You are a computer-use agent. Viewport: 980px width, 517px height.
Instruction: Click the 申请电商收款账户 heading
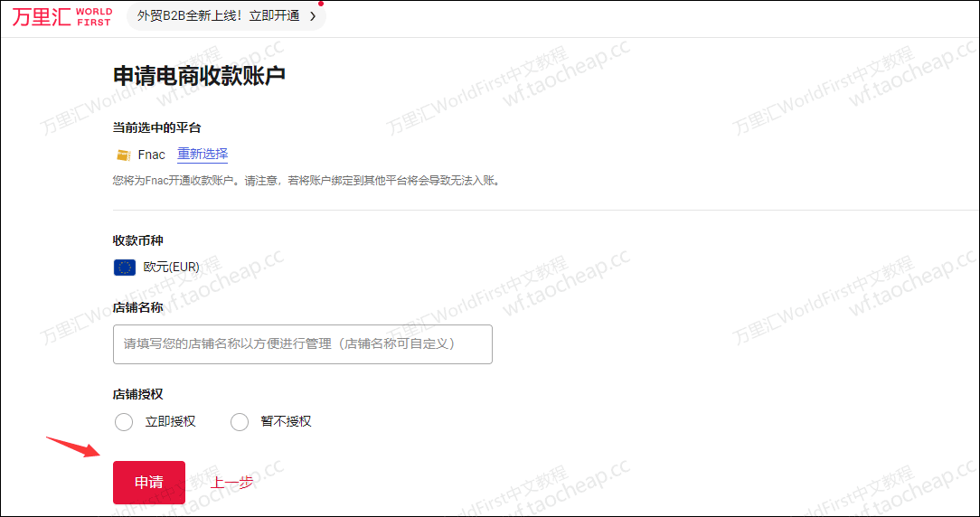click(199, 76)
